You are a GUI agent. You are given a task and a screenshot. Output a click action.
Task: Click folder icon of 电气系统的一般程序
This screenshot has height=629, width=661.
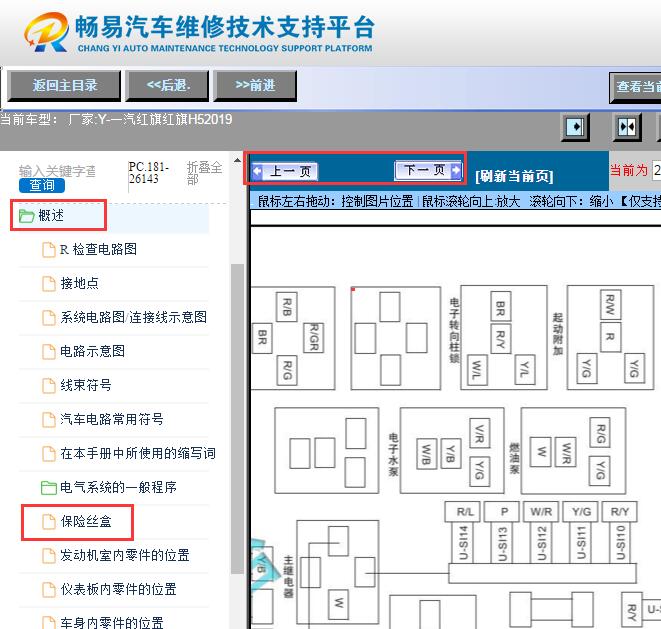pyautogui.click(x=48, y=488)
